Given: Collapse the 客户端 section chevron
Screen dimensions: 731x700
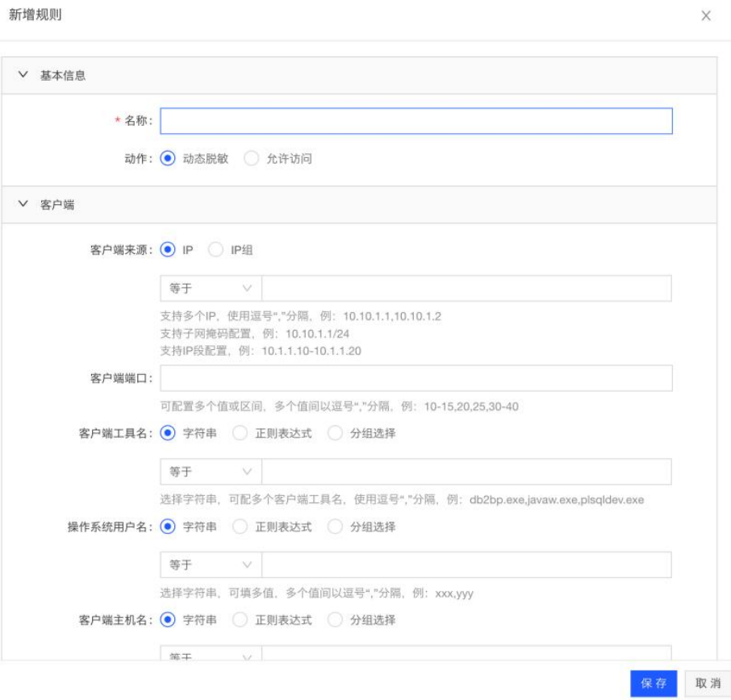Looking at the screenshot, I should point(23,204).
